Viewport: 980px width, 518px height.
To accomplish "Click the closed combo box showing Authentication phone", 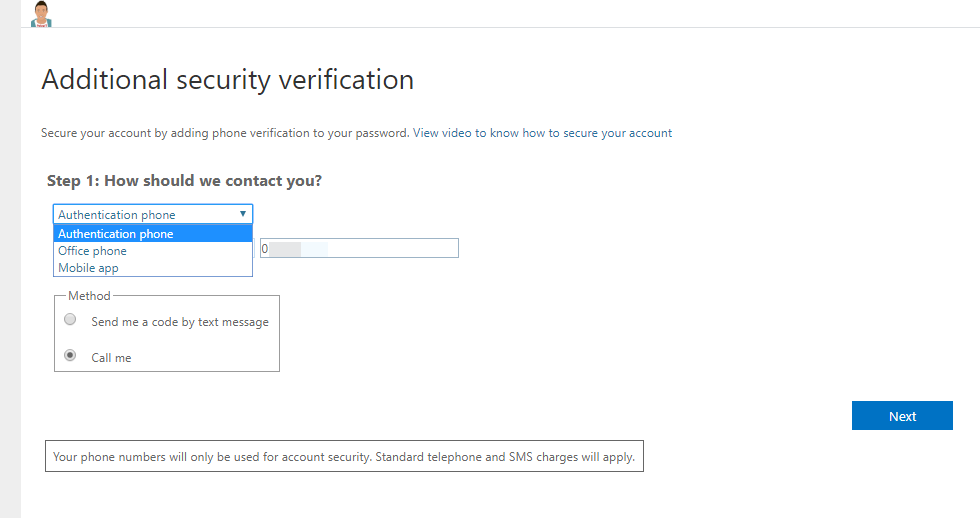I will coord(153,214).
